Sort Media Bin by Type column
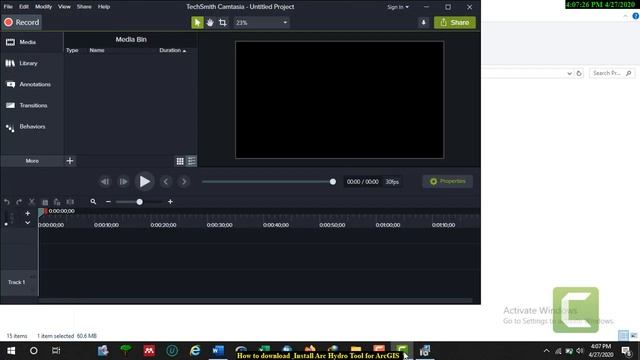 [x=72, y=50]
